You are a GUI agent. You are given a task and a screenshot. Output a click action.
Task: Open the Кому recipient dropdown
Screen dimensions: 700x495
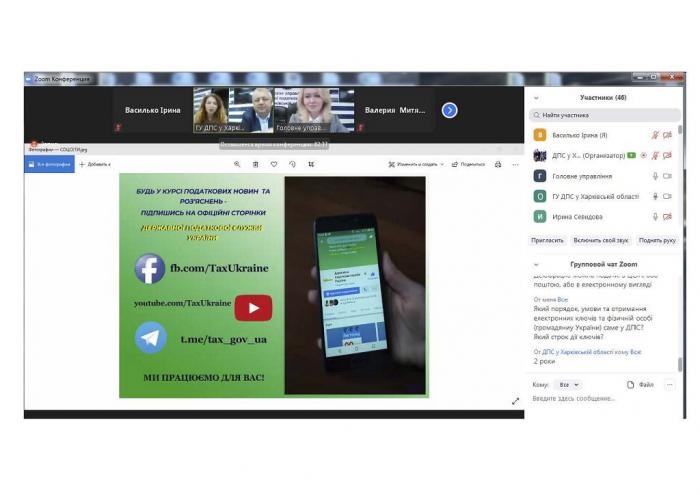coord(568,384)
